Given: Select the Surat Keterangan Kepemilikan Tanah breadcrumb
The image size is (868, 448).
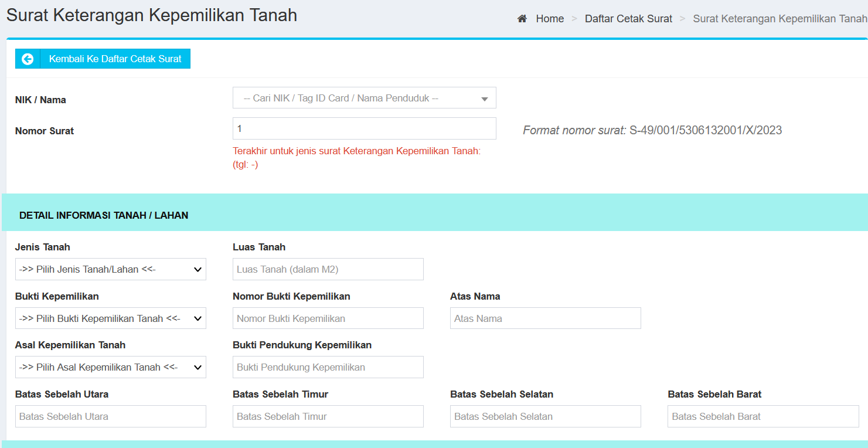Looking at the screenshot, I should [x=780, y=18].
